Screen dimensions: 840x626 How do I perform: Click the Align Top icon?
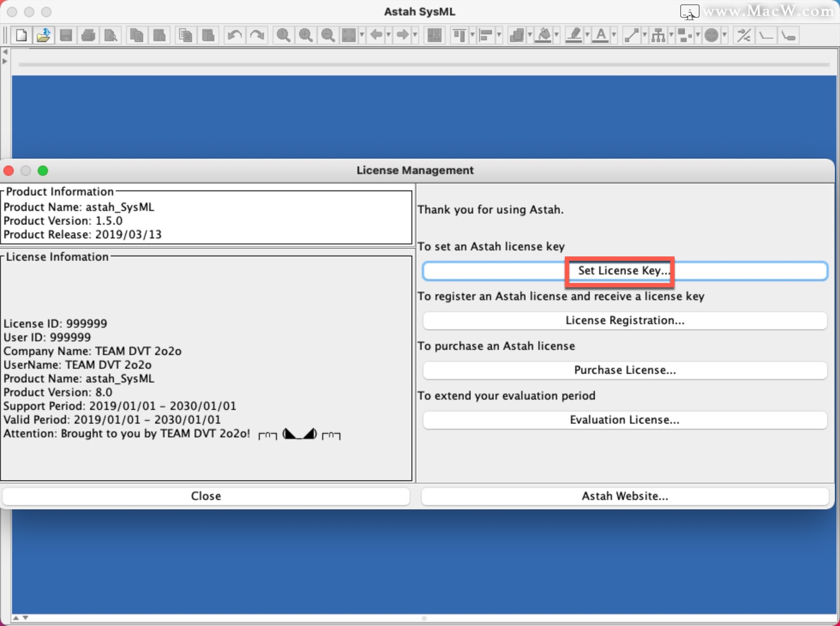pyautogui.click(x=459, y=35)
